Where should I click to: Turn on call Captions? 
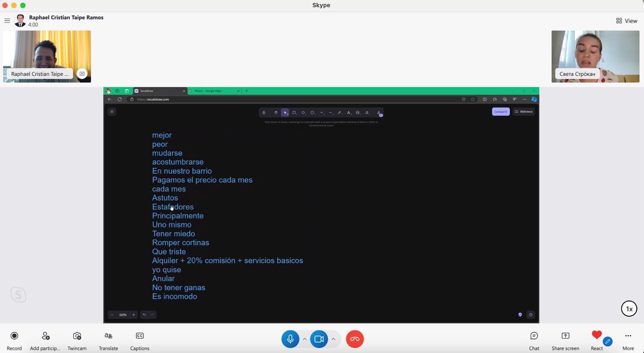(x=140, y=340)
